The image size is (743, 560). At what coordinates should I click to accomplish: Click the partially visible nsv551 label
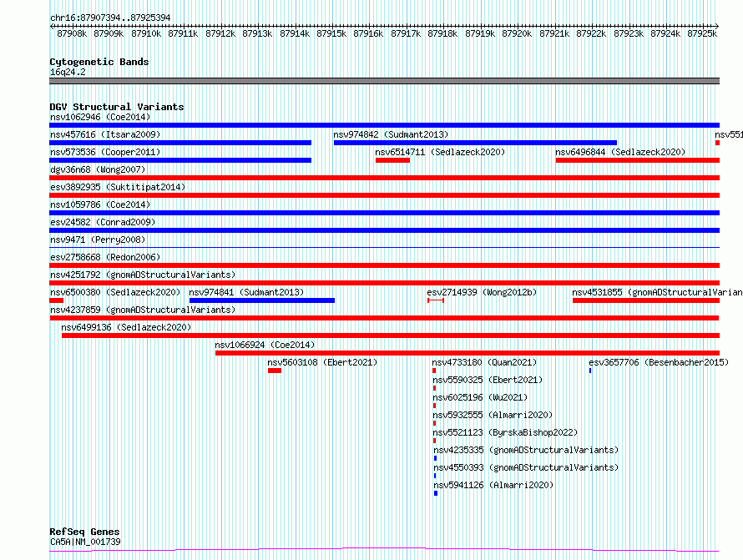tap(729, 134)
